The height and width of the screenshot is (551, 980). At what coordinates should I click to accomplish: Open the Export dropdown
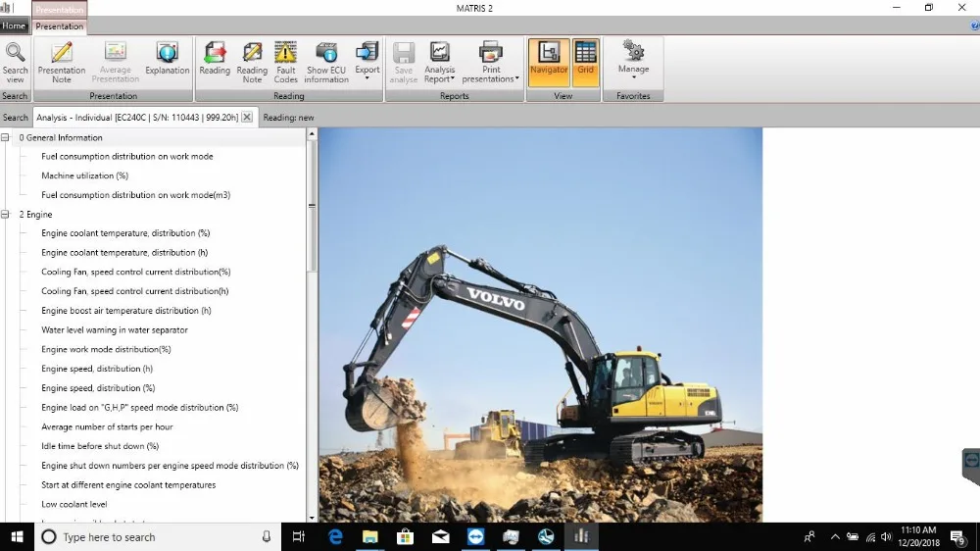[x=367, y=63]
